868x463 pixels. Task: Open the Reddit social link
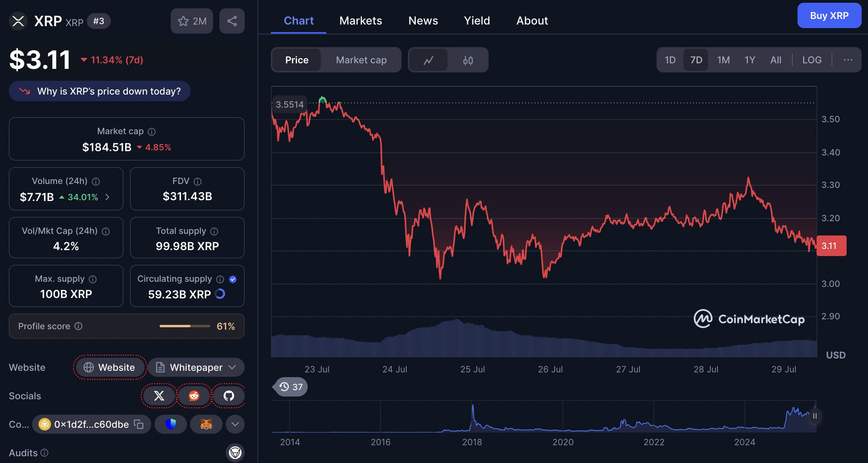pos(194,396)
